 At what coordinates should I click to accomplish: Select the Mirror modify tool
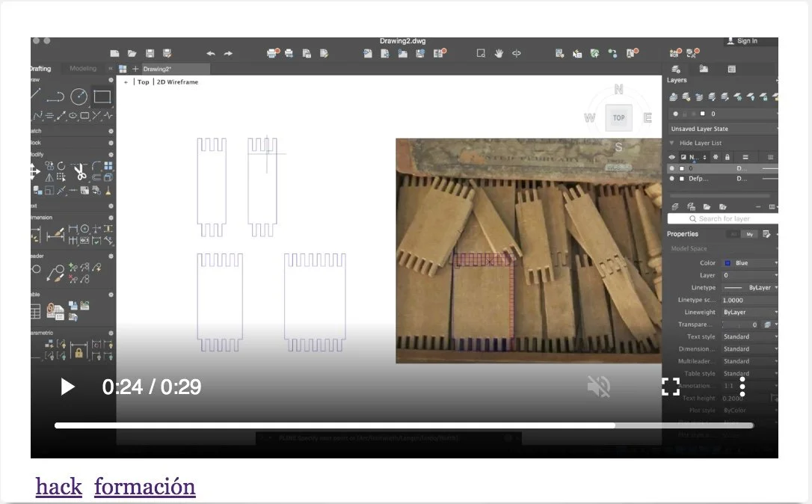coord(49,178)
